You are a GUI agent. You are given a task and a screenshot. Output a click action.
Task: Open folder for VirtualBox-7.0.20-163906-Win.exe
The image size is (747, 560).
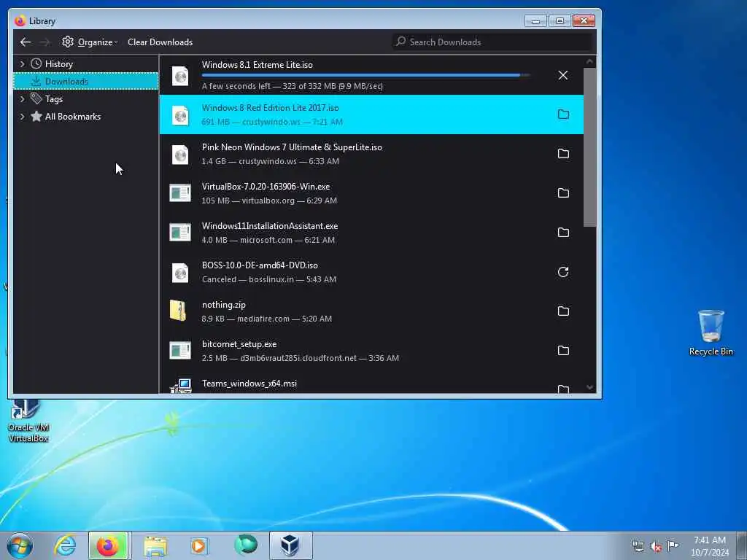point(563,192)
